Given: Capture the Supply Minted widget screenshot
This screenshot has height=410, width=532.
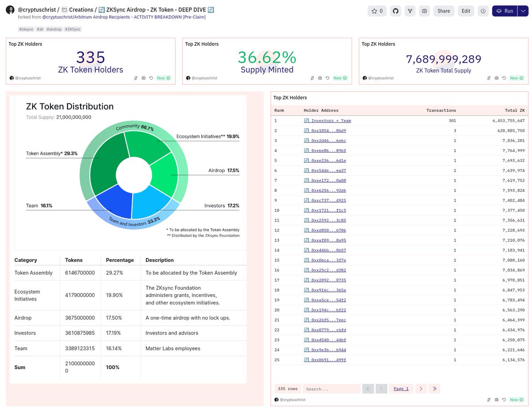Looking at the screenshot, I should pyautogui.click(x=320, y=78).
